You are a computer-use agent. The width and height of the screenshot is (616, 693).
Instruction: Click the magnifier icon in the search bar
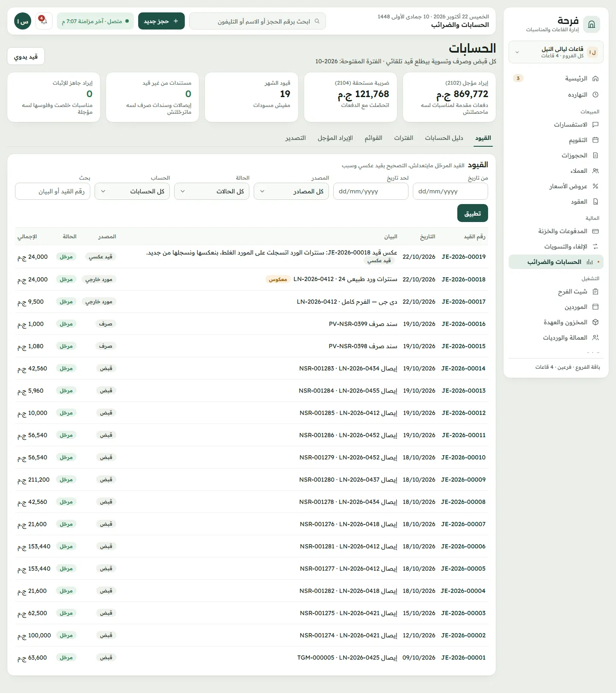(x=317, y=21)
